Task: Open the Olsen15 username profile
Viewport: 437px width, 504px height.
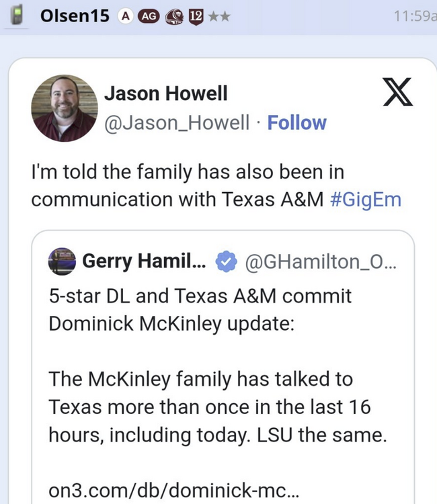Action: (75, 16)
